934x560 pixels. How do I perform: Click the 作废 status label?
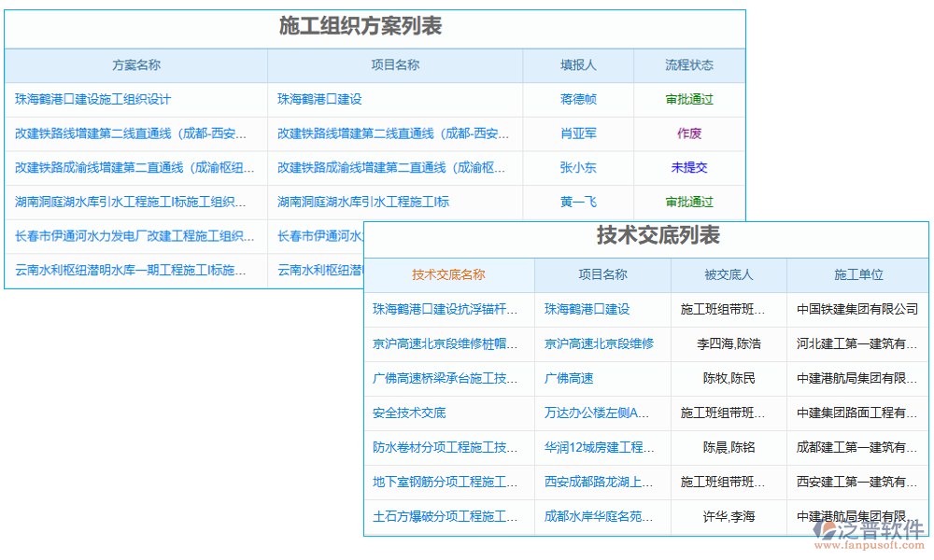689,133
